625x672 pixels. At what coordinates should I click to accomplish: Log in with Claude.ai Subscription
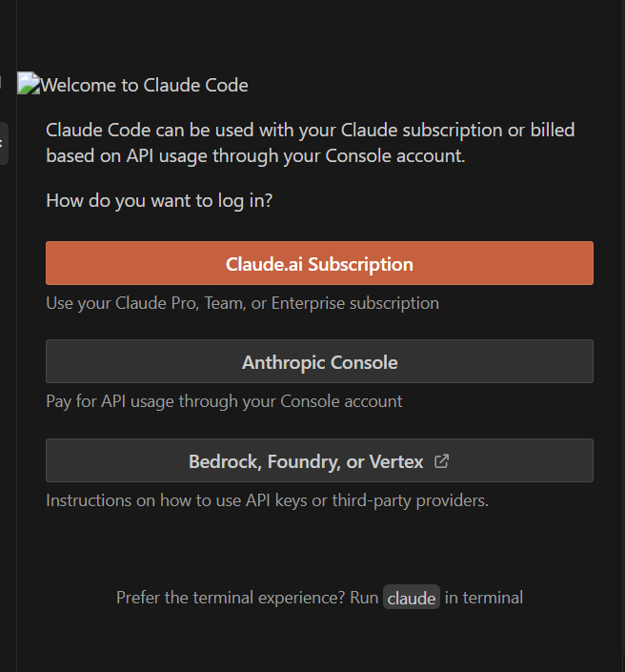pyautogui.click(x=319, y=264)
